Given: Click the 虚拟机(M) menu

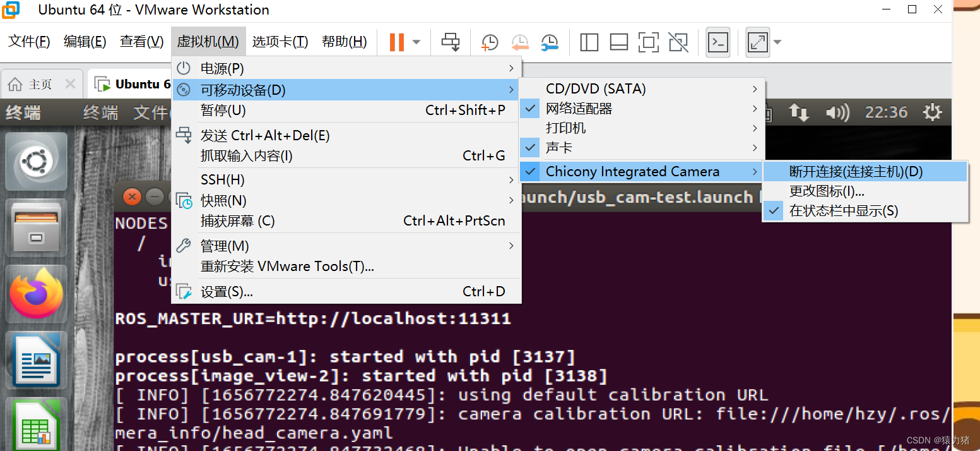Looking at the screenshot, I should coord(208,42).
